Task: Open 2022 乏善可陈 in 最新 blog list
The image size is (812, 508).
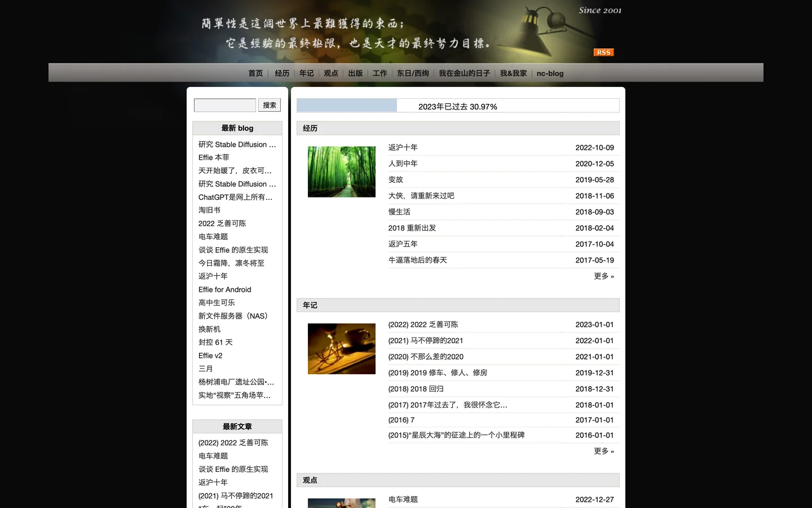Action: pos(222,224)
